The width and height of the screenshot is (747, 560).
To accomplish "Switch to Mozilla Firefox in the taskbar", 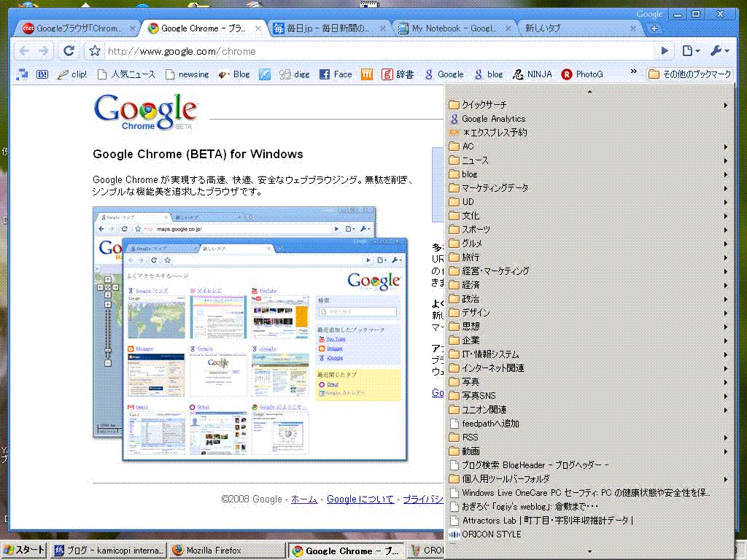I will click(x=228, y=550).
